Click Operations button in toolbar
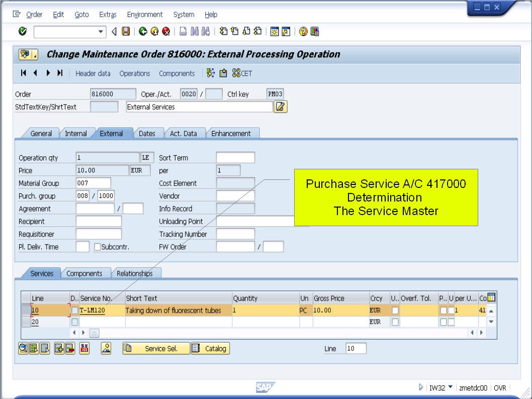This screenshot has height=399, width=532. click(135, 73)
